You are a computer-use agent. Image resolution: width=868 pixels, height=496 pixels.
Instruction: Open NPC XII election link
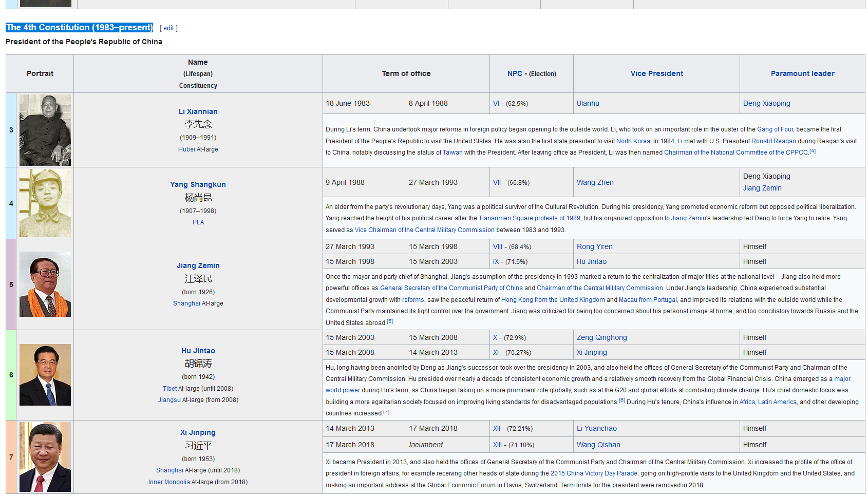point(497,428)
